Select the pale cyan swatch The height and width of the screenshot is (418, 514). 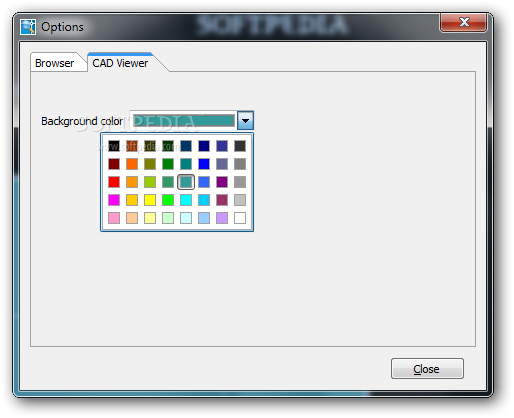pyautogui.click(x=186, y=218)
